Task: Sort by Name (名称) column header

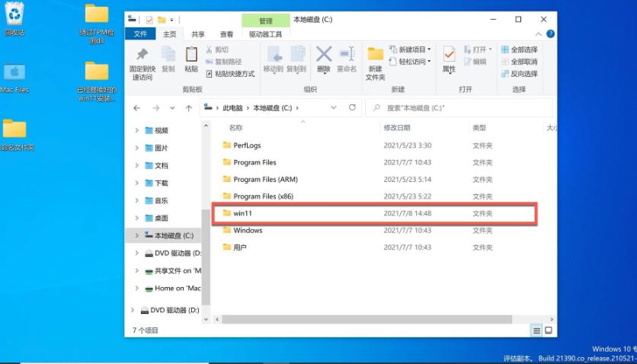Action: 235,128
